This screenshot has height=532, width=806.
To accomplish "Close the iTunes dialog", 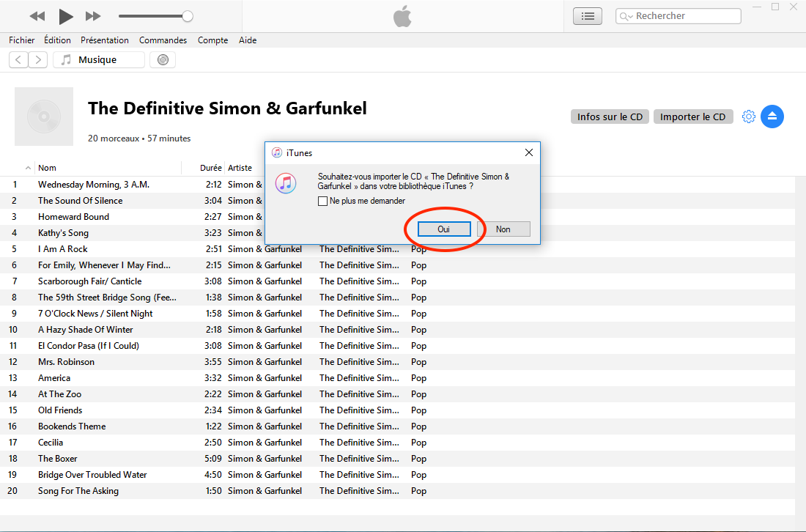I will pyautogui.click(x=529, y=152).
